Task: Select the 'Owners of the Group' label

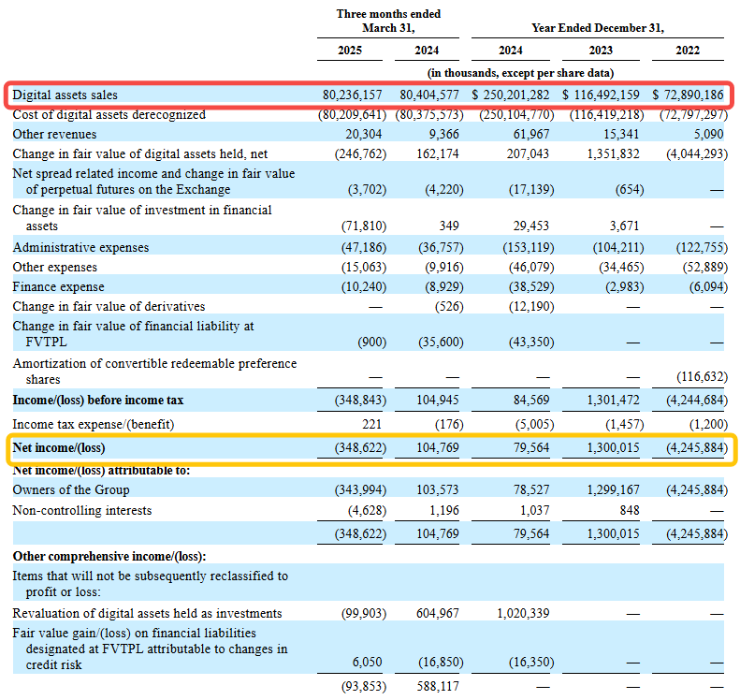Action: coord(71,490)
